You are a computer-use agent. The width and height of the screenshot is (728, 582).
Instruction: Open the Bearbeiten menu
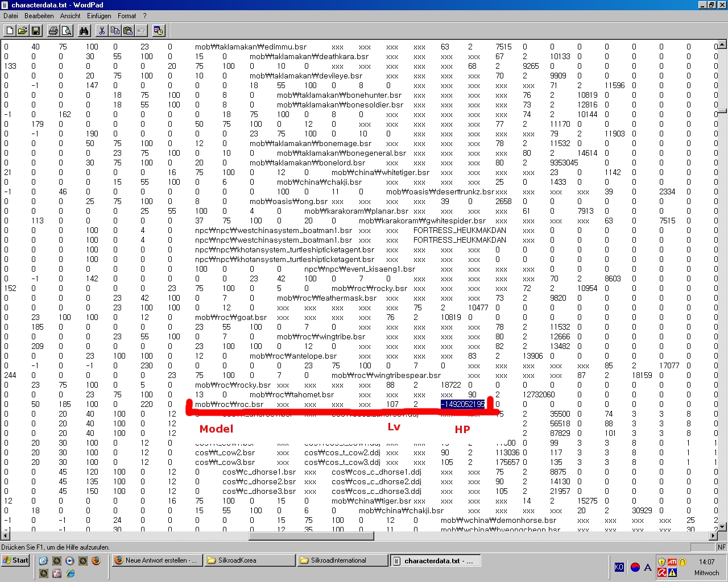[x=39, y=16]
